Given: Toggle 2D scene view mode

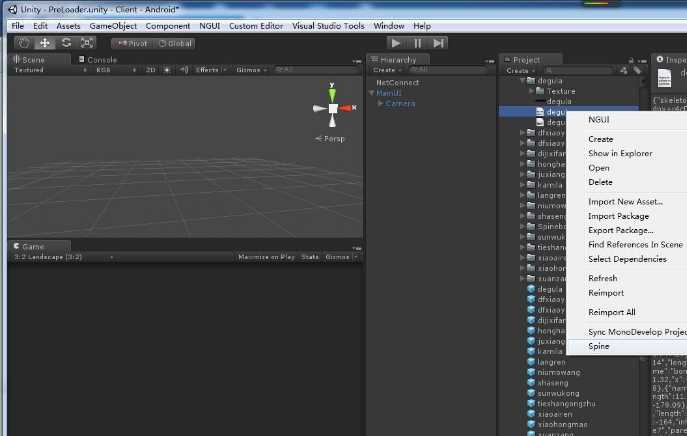Looking at the screenshot, I should (x=151, y=70).
